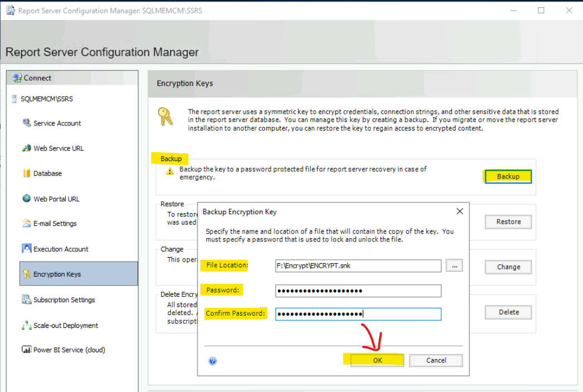Viewport: 583px width, 392px height.
Task: Click inside the Confirm Password field
Action: click(x=357, y=313)
